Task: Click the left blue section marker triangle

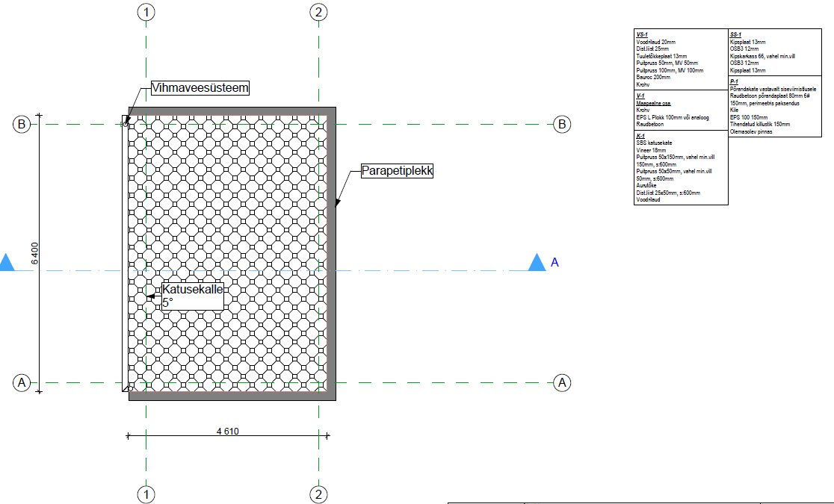Action: coord(7,262)
